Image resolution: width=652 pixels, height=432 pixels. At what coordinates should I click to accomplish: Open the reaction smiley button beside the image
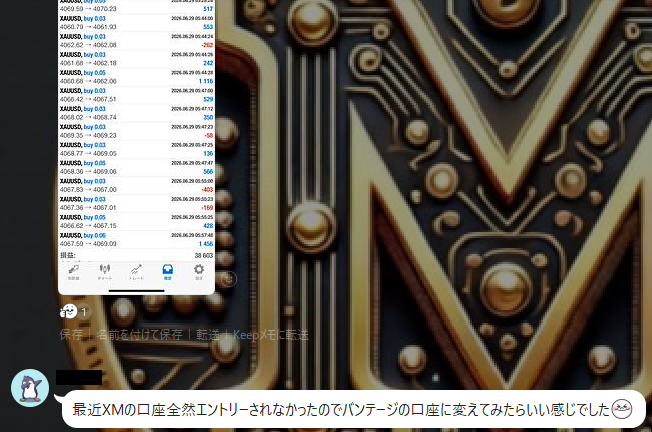[228, 279]
